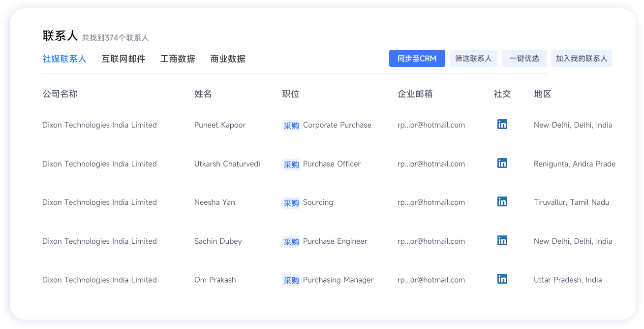Switch to the 互联网邮件 tab
Viewport: 644px width, 329px height.
[x=123, y=58]
